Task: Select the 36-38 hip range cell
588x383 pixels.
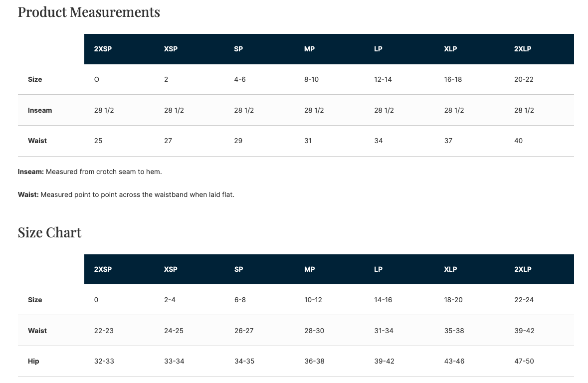Action: pyautogui.click(x=314, y=361)
